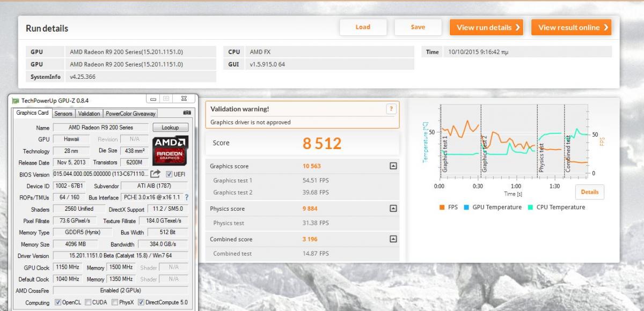Viewport: 644px width, 311px height.
Task: Click the Combined score value 3 196
Action: click(x=310, y=239)
